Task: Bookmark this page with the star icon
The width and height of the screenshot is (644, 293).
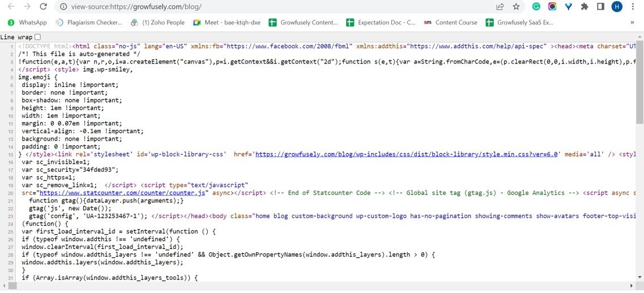Action: (x=516, y=7)
